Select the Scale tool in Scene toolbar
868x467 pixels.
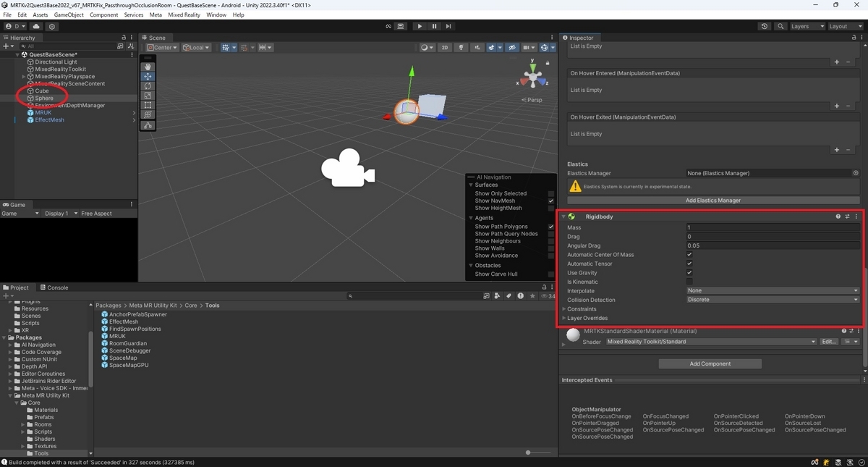click(148, 96)
